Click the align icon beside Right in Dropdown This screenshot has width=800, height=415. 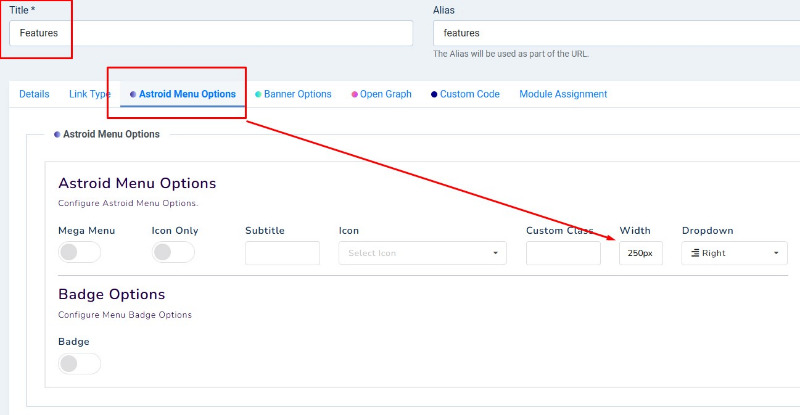(x=695, y=253)
